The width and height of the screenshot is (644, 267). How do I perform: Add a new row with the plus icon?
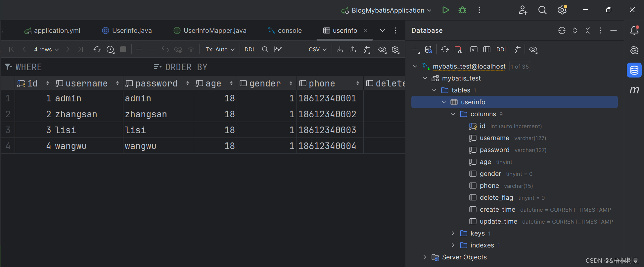point(139,49)
